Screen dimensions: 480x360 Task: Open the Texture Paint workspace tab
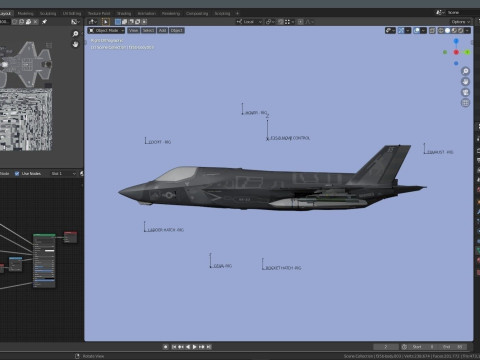[x=99, y=13]
